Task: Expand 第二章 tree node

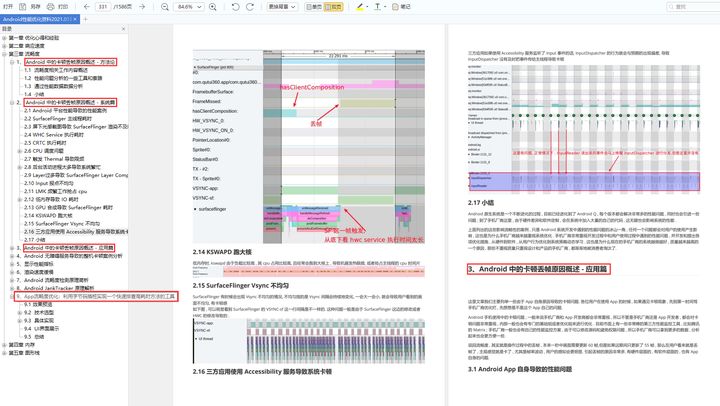Action: (x=4, y=46)
